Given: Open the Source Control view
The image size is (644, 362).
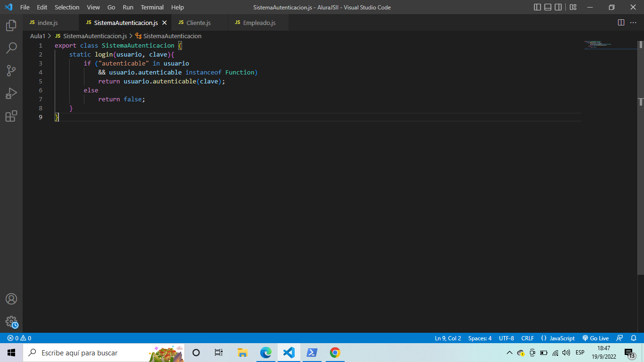Looking at the screenshot, I should point(11,71).
